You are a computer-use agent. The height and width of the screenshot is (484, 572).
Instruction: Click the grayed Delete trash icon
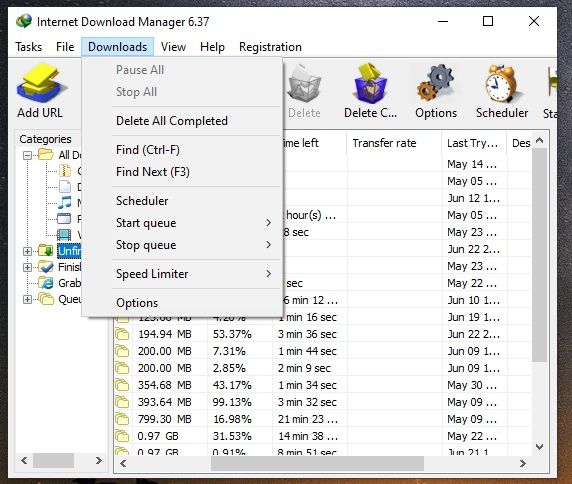coord(304,84)
